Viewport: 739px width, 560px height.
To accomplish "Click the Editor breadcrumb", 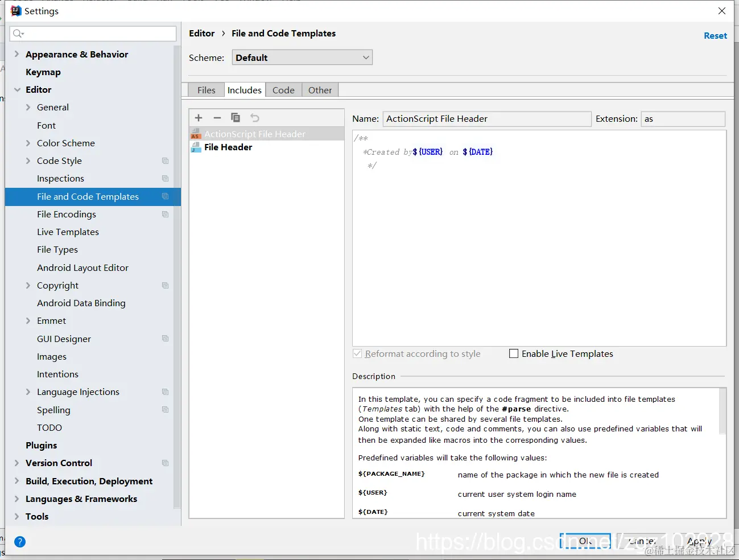I will pyautogui.click(x=202, y=34).
